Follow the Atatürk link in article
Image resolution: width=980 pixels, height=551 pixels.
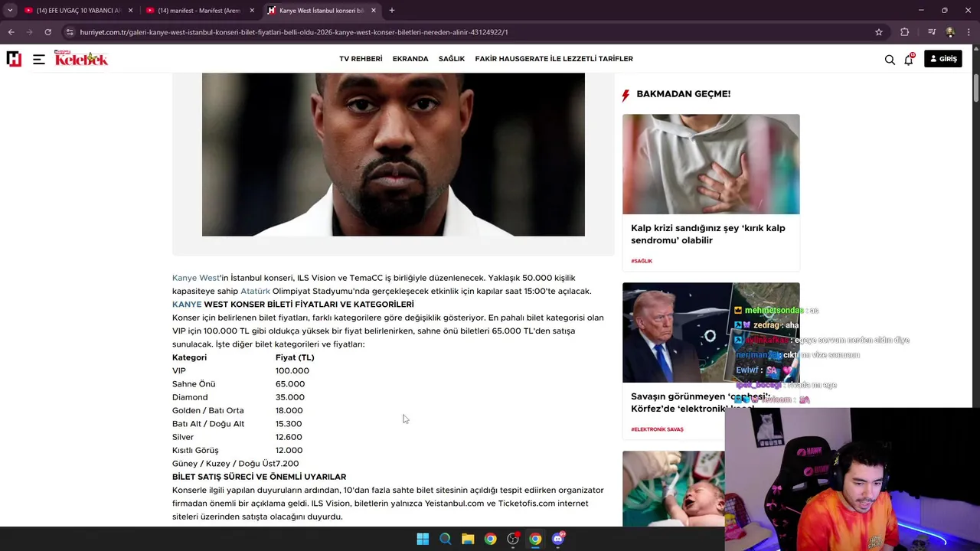pos(255,291)
